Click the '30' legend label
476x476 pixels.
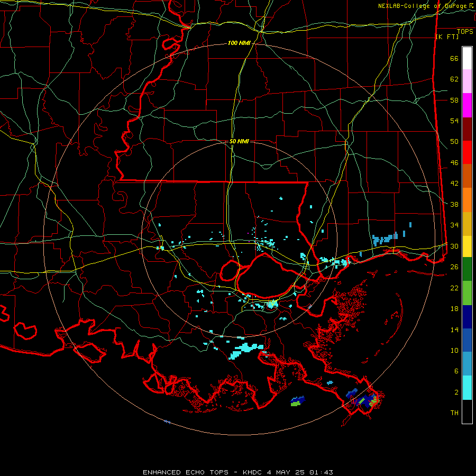pos(454,246)
